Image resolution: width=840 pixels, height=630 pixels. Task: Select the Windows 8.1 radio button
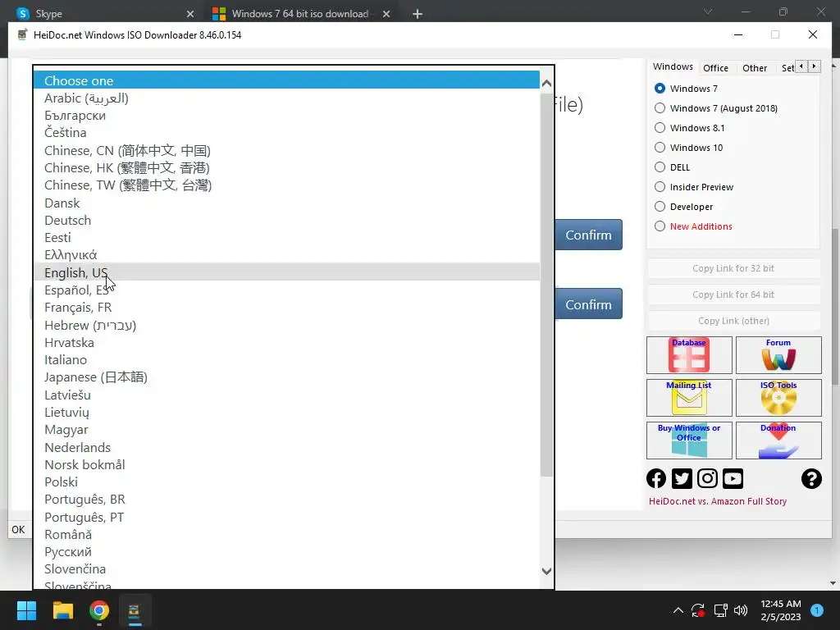coord(660,128)
